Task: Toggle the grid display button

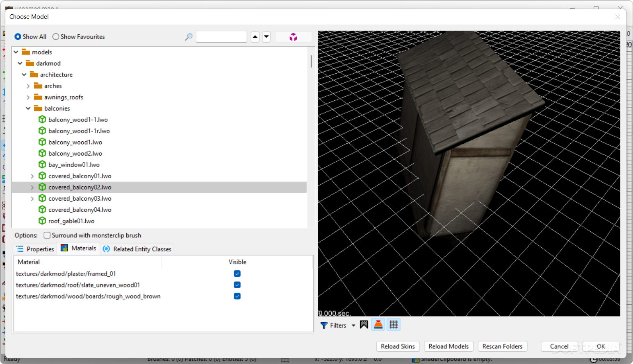Action: pyautogui.click(x=394, y=325)
